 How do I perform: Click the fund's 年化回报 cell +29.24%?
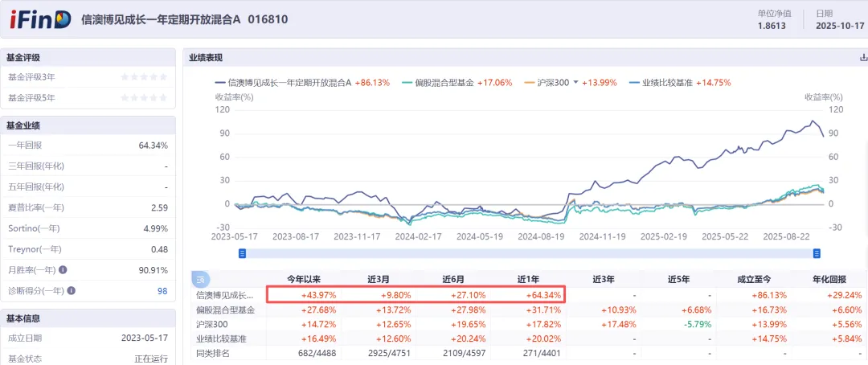pyautogui.click(x=844, y=295)
